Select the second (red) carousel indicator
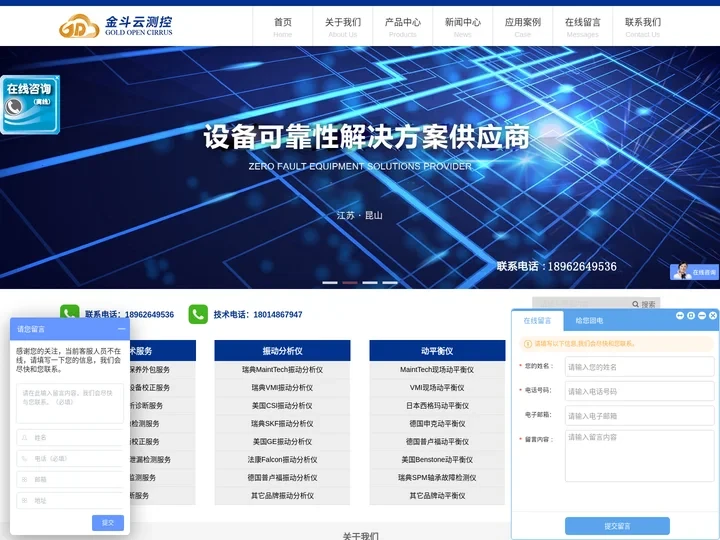Viewport: 720px width, 540px height. click(x=350, y=282)
